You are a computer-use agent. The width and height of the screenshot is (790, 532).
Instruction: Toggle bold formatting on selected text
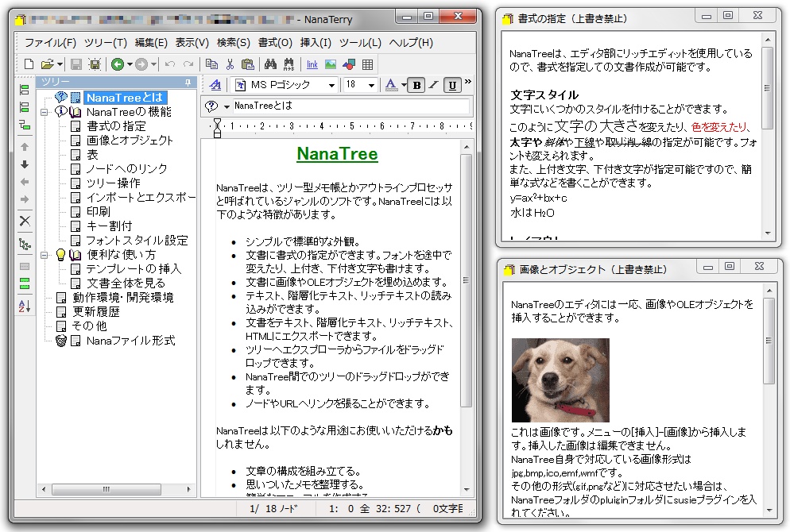click(416, 86)
